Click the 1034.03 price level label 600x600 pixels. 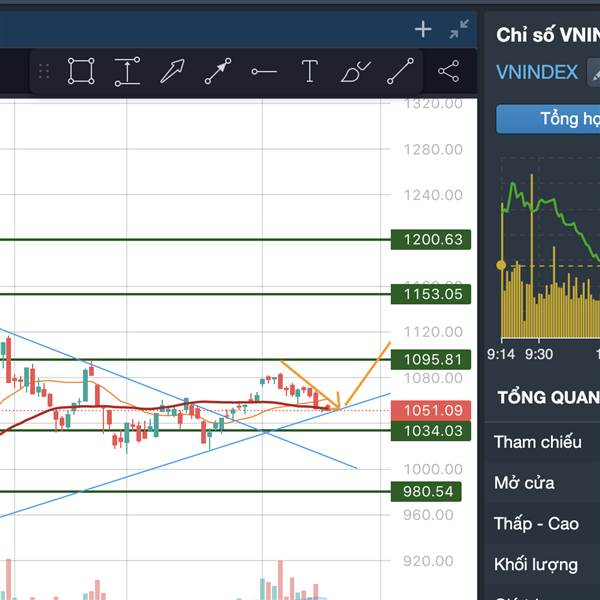pyautogui.click(x=431, y=431)
